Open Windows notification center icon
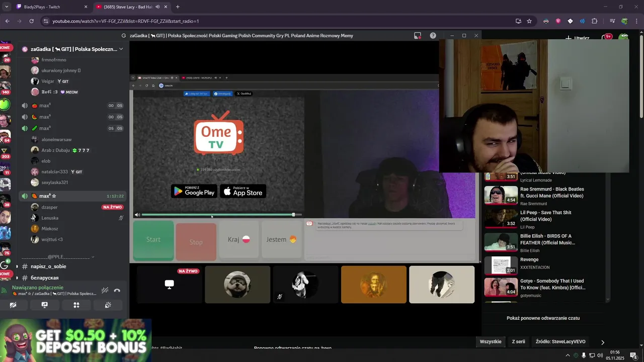This screenshot has height=362, width=644. click(x=633, y=355)
